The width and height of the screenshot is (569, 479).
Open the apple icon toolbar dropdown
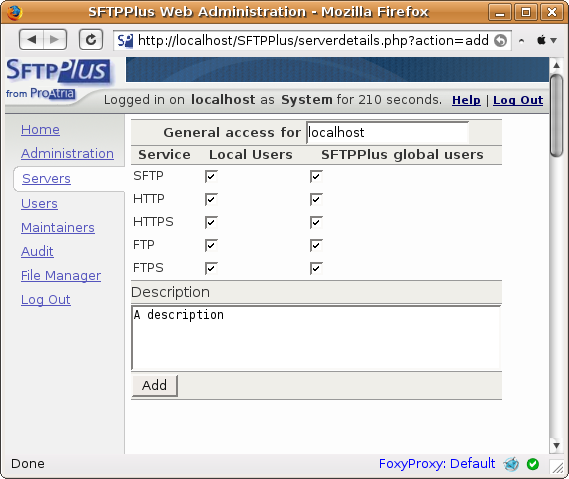pos(547,40)
